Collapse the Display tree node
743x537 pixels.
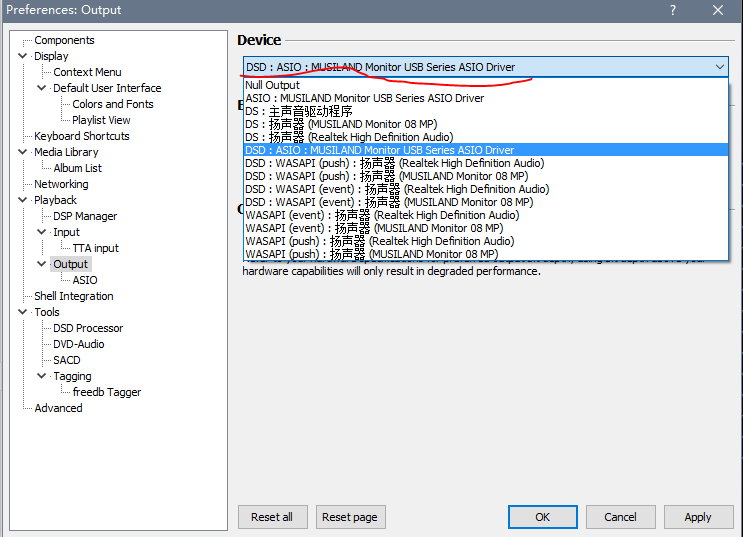pyautogui.click(x=23, y=56)
